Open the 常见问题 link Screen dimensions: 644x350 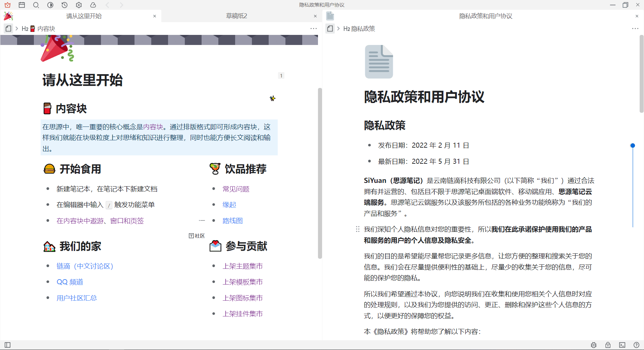(x=236, y=189)
